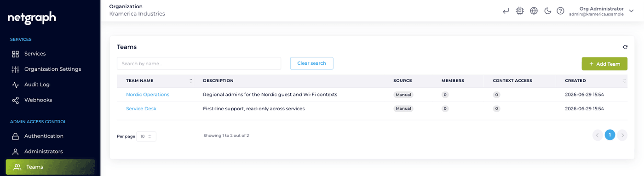Click the netgraph logo
The height and width of the screenshot is (176, 644).
click(x=32, y=18)
